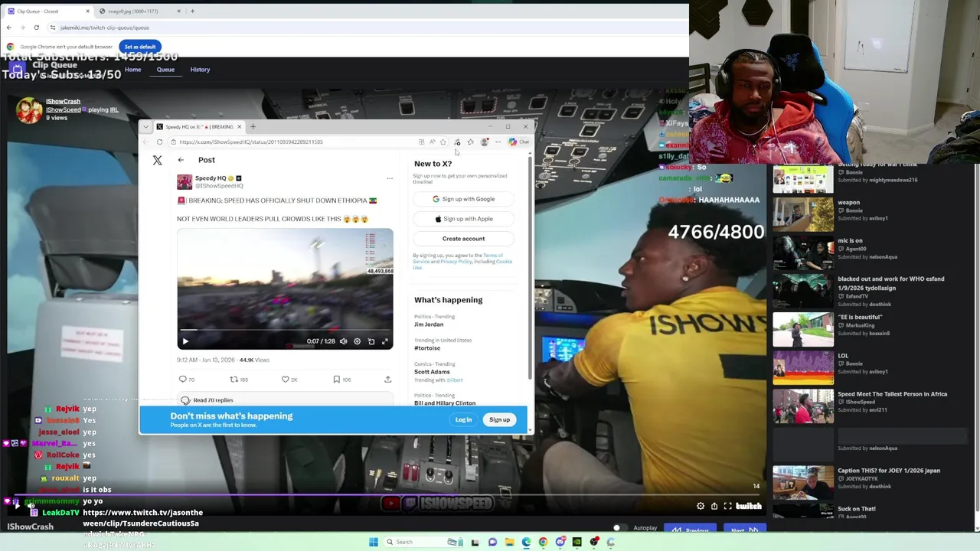Sign up with Google on X
This screenshot has width=980, height=551.
click(x=463, y=199)
